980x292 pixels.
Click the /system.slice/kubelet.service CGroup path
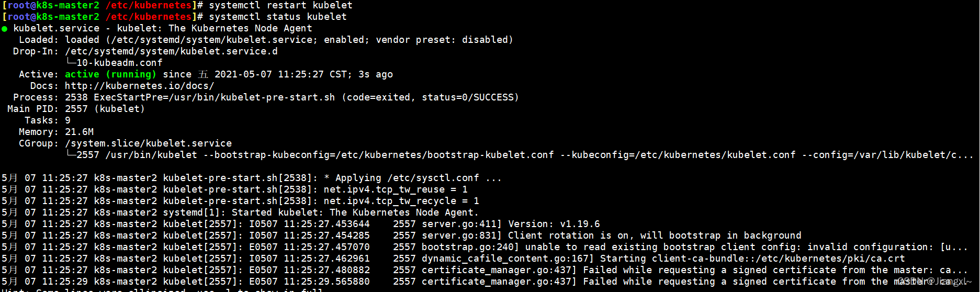click(148, 143)
